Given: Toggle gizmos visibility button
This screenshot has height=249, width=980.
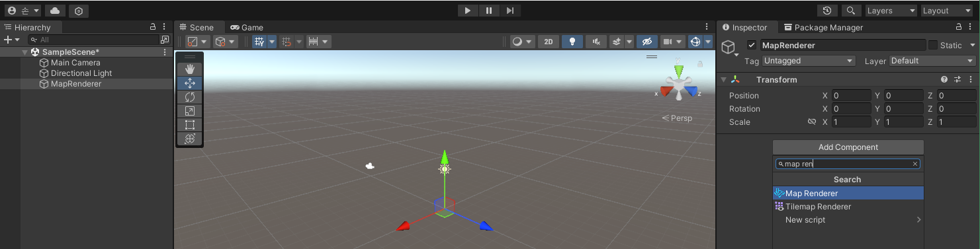Looking at the screenshot, I should coord(695,42).
